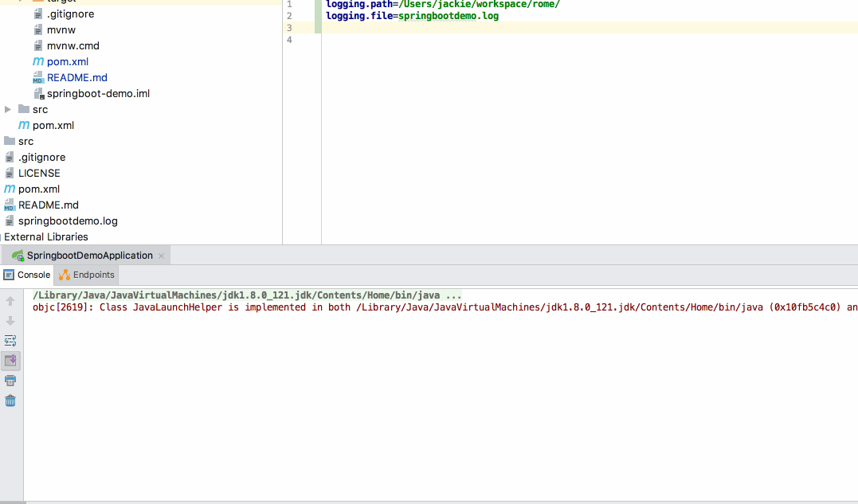This screenshot has width=858, height=504.
Task: Select External Libraries node
Action: (46, 236)
